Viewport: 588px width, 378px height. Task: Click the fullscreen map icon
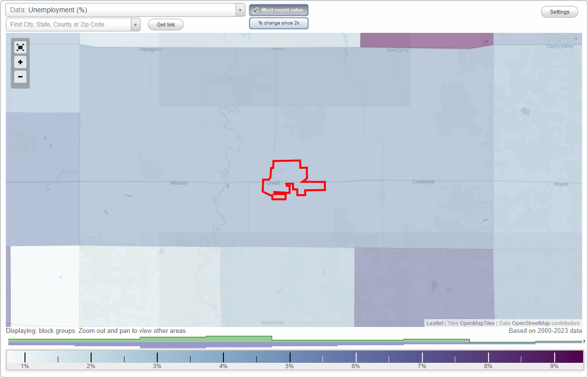tap(20, 48)
